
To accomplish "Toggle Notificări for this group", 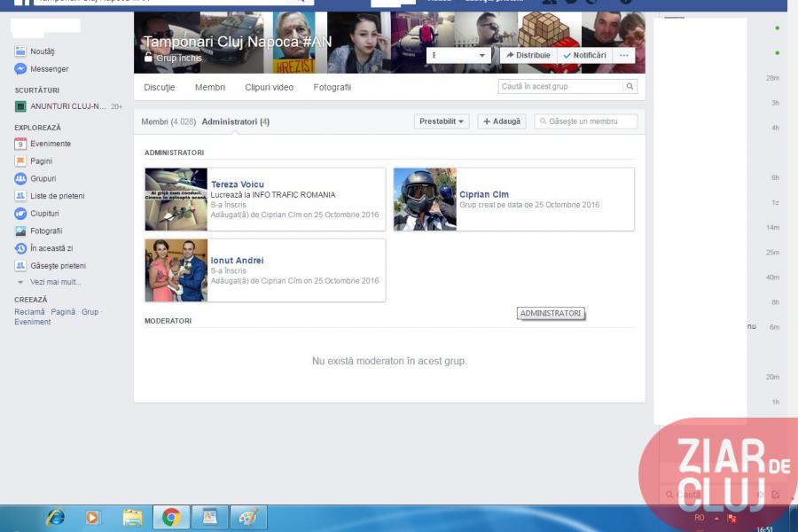I will pos(585,55).
